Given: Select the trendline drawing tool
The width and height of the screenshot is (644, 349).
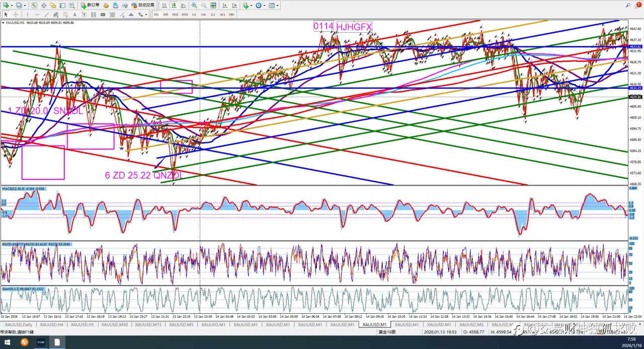Looking at the screenshot, I should [x=46, y=15].
